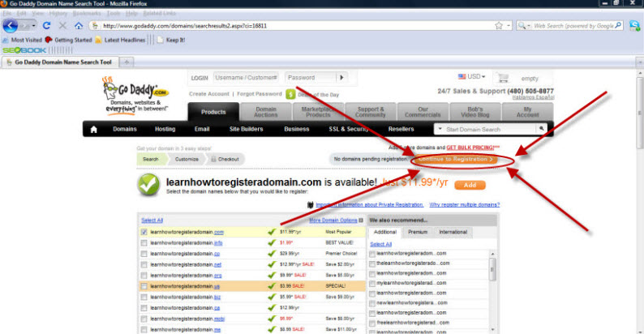Bookmark this page with the star icon
Image resolution: width=644 pixels, height=334 pixels.
[x=499, y=25]
